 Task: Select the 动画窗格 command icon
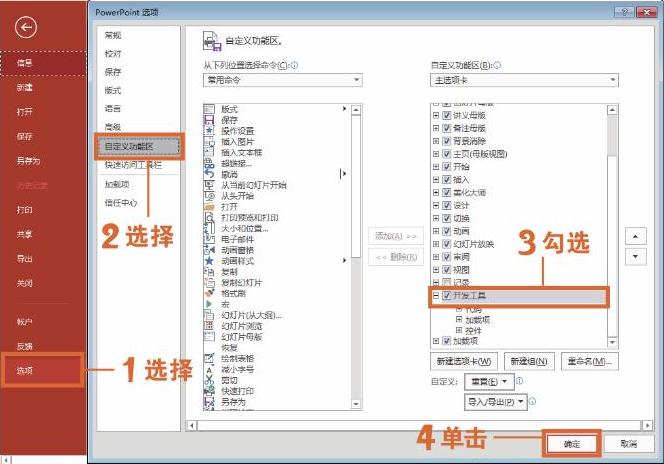click(209, 250)
